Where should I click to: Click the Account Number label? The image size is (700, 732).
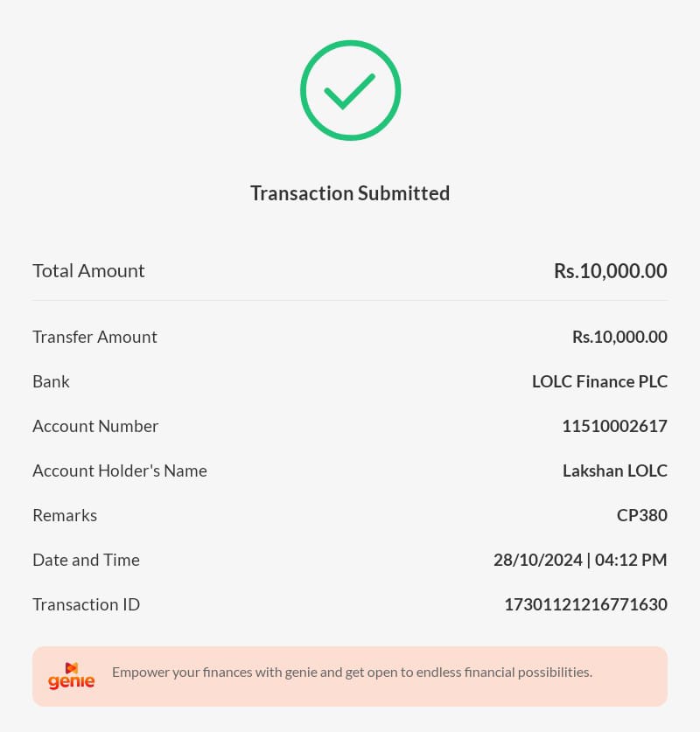point(95,427)
